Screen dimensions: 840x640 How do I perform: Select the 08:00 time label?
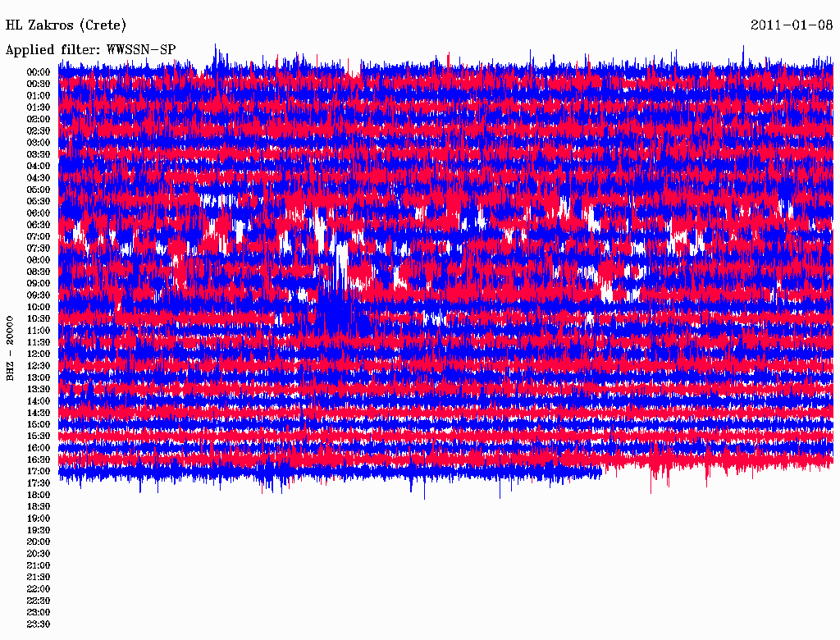39,260
